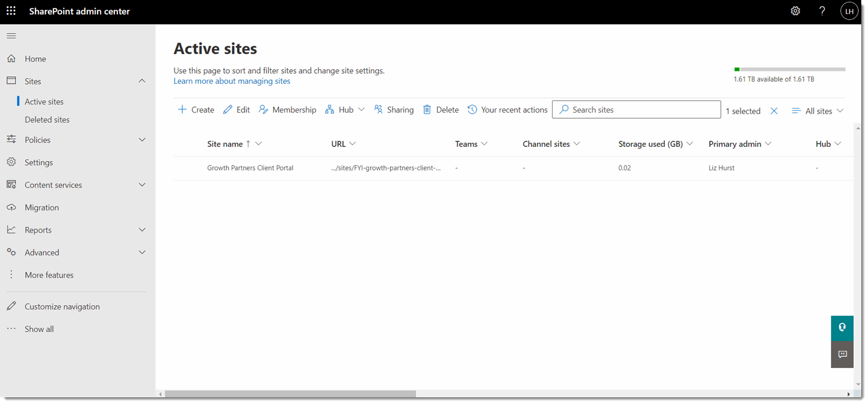Open the Hub toolbar dropdown
The image size is (868, 404).
345,110
